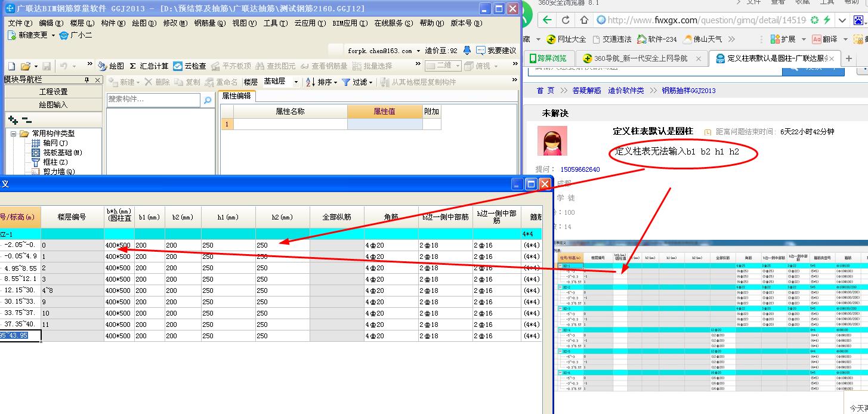Run 汇总计算 summary calculation
Screen dimensions: 868x414
coord(149,66)
